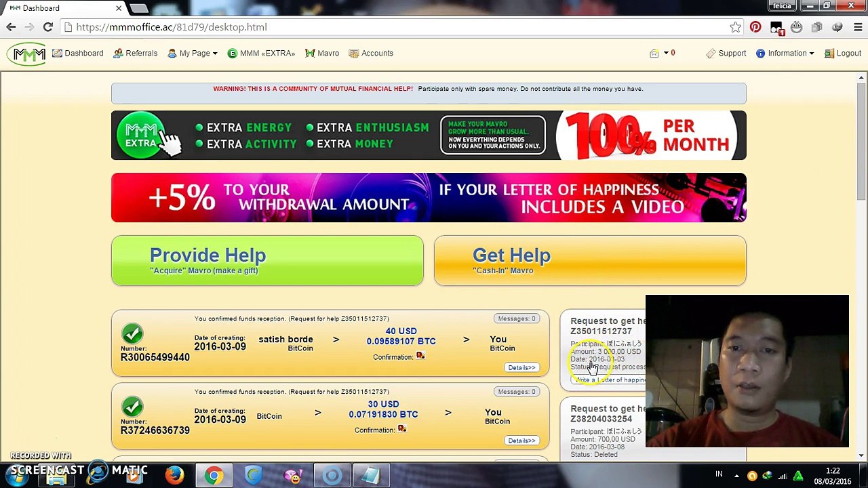Click the Write a letter of happiness button
The width and height of the screenshot is (868, 488).
610,380
